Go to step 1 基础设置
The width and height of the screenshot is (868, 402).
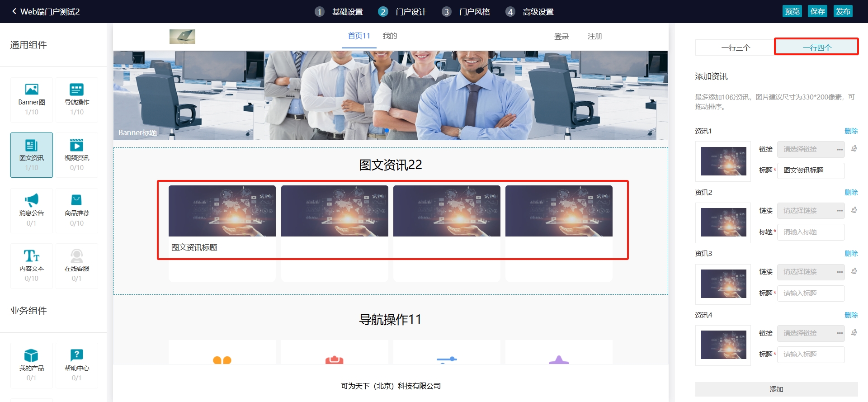pos(339,12)
